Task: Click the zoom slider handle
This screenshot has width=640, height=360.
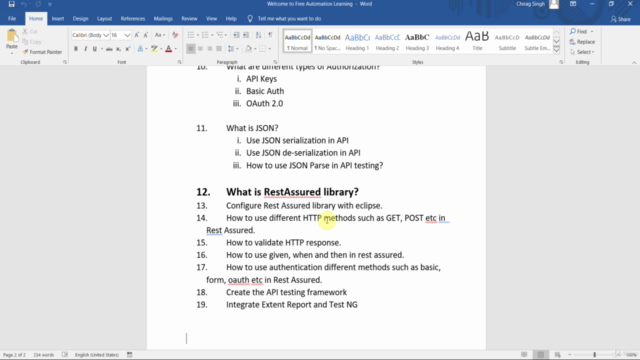Action: [595, 355]
